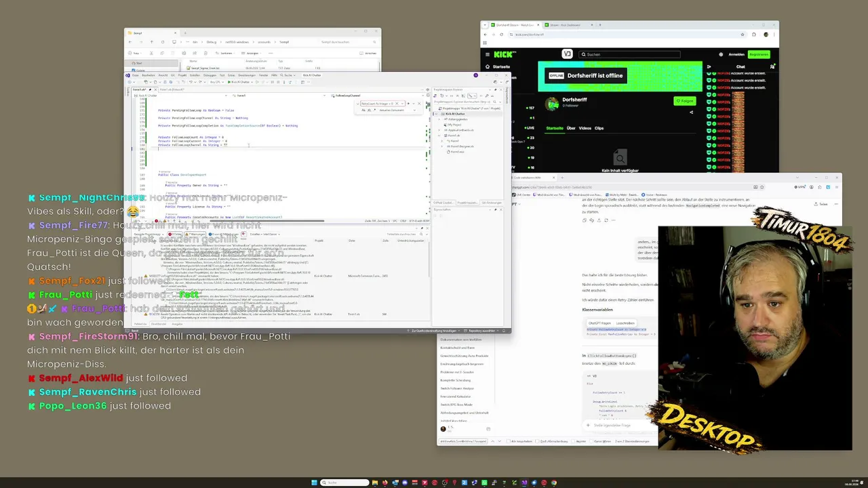Open Extras menu in Visual Studio
Viewport: 868px width, 488px height.
tap(231, 75)
